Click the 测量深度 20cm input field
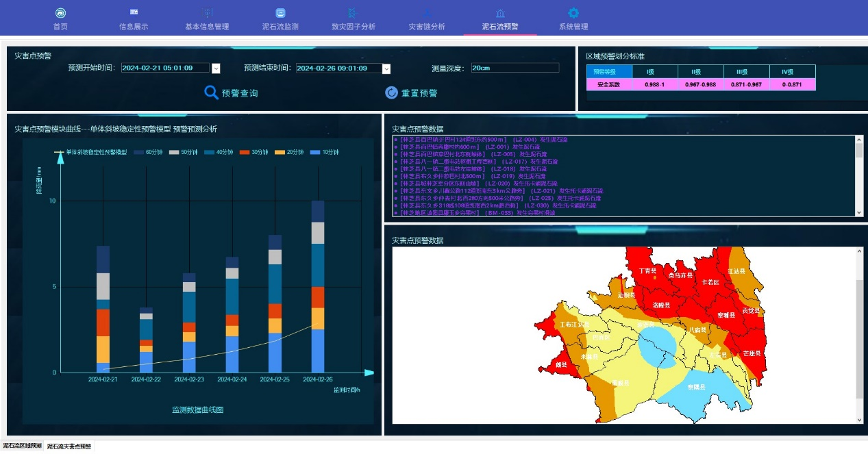 [x=514, y=68]
